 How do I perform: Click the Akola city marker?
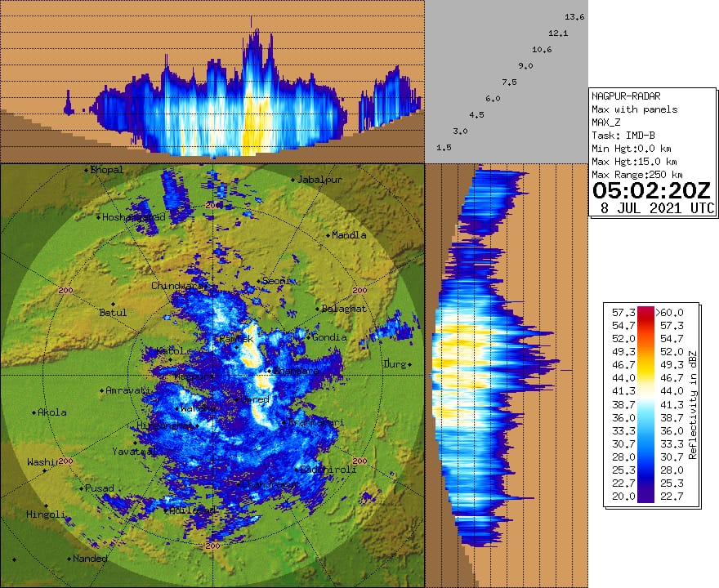point(35,412)
